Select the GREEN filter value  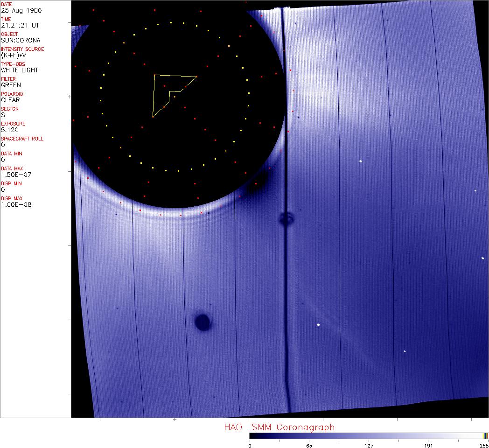pos(11,85)
